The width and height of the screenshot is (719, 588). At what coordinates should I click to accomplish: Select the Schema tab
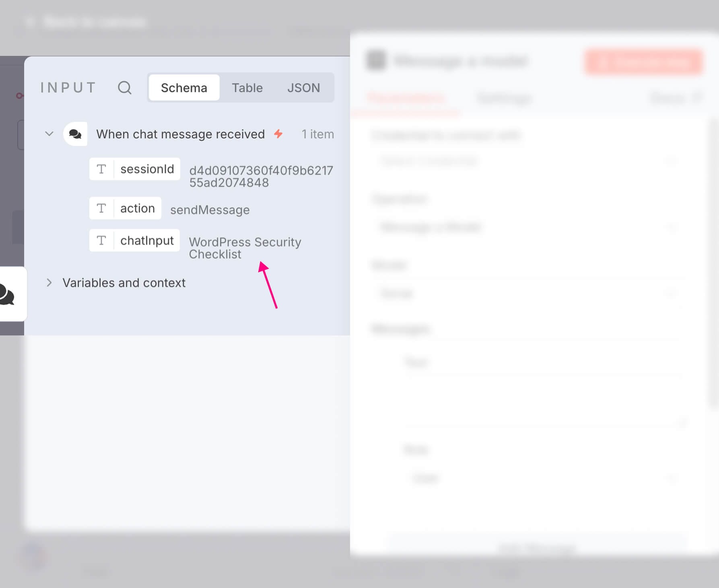point(183,88)
